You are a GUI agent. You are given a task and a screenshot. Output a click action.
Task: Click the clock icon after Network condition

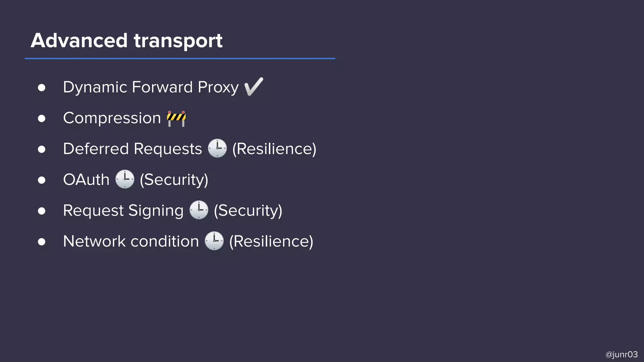tap(214, 241)
